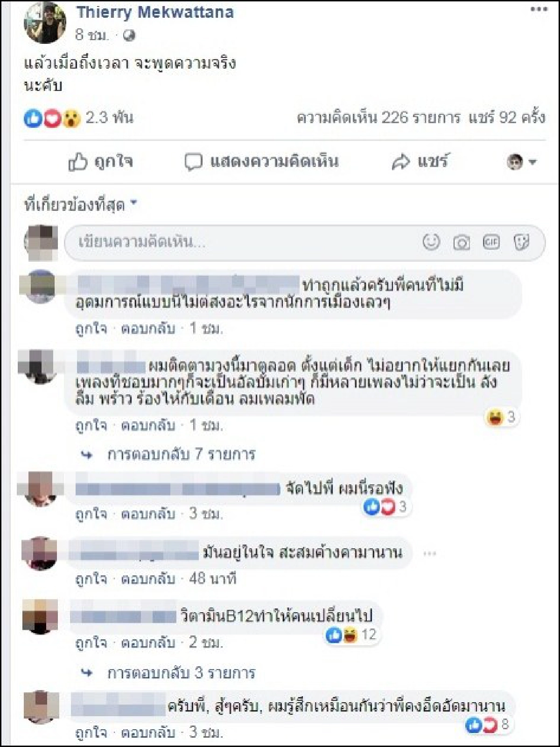Like the จัดไปพี่ ผมนี่รอฟัง comment
This screenshot has height=747, width=560.
click(91, 514)
